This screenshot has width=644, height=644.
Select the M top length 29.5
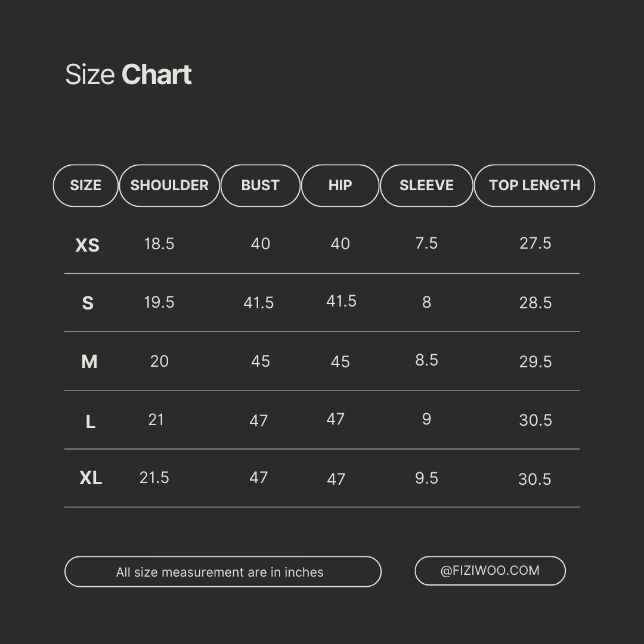535,362
